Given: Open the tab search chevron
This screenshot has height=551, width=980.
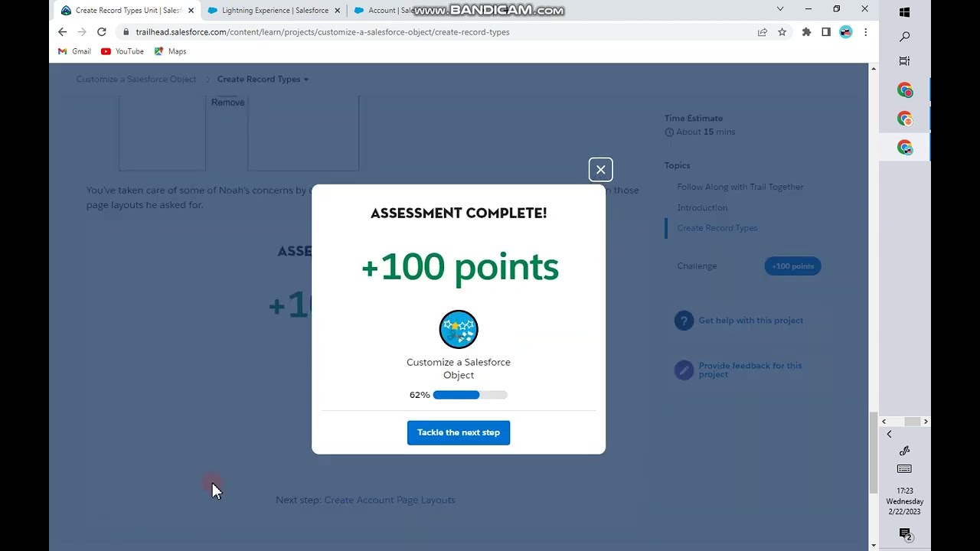Looking at the screenshot, I should 780,9.
